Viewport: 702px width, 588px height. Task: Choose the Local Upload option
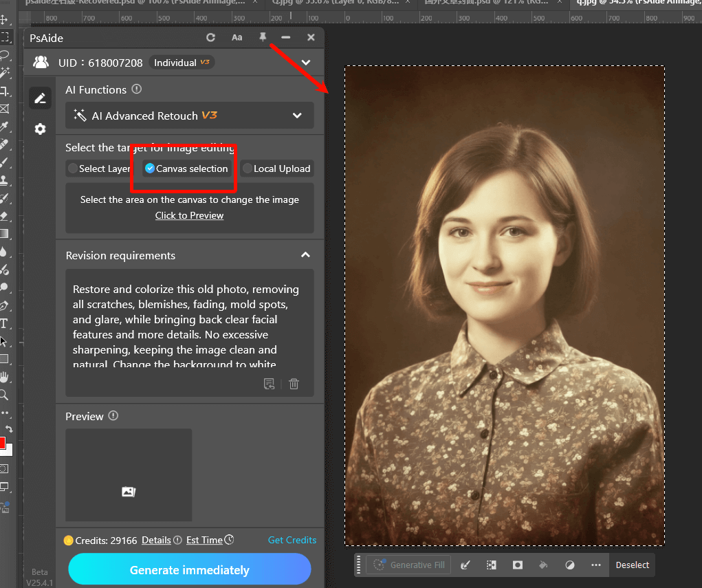(276, 168)
